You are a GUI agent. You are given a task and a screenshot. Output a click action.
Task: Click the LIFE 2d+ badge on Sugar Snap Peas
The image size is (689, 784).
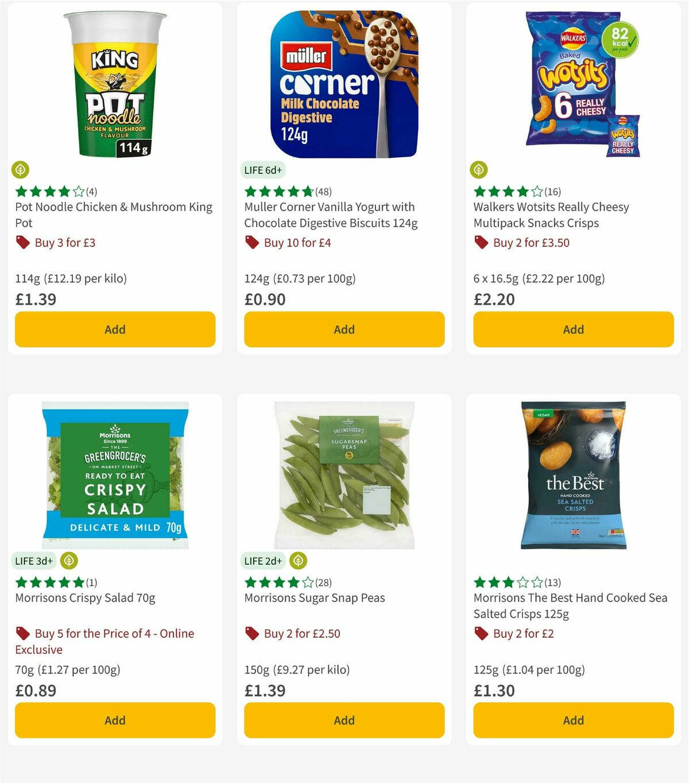coord(263,561)
